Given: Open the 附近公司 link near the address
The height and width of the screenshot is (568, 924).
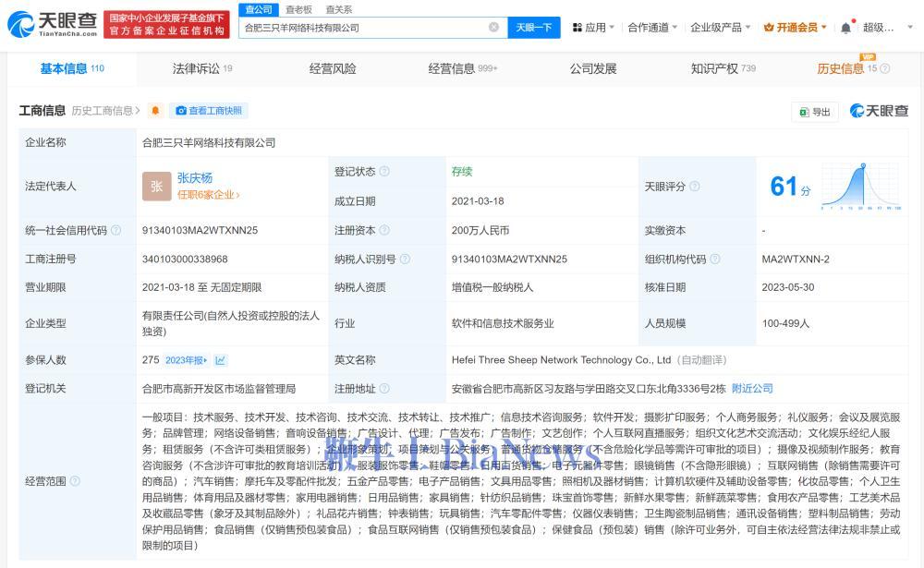Looking at the screenshot, I should coord(755,388).
